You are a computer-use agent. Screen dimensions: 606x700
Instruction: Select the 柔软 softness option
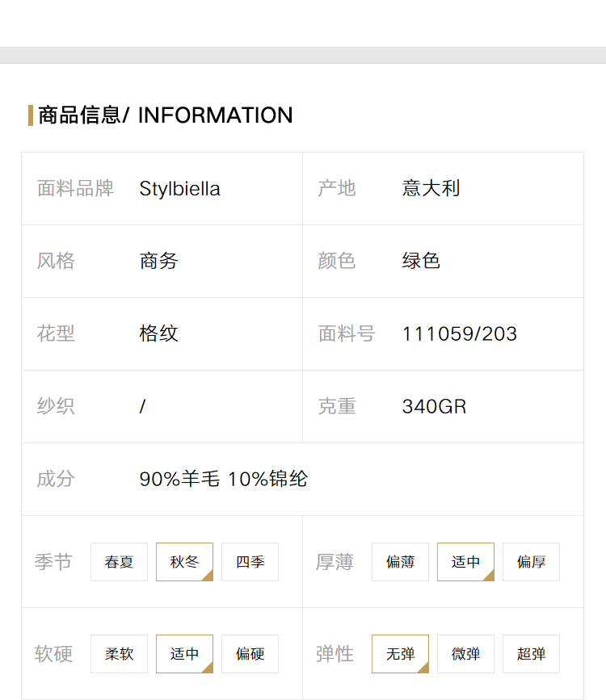[119, 653]
